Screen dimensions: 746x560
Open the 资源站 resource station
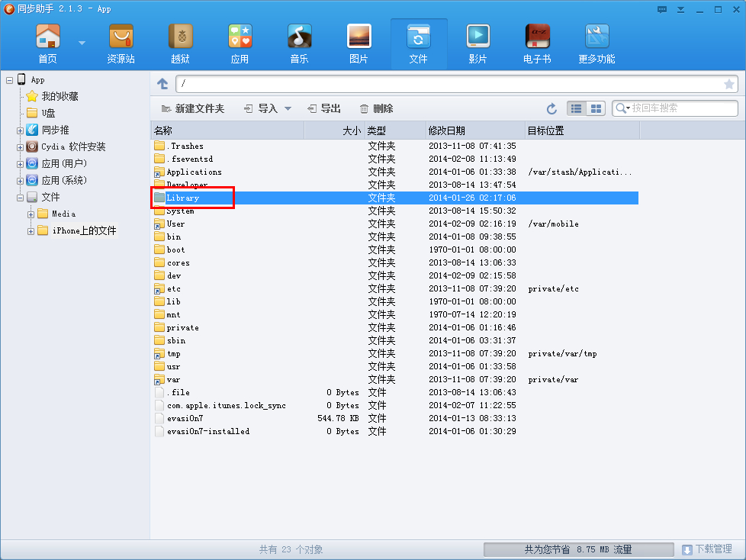[x=121, y=43]
